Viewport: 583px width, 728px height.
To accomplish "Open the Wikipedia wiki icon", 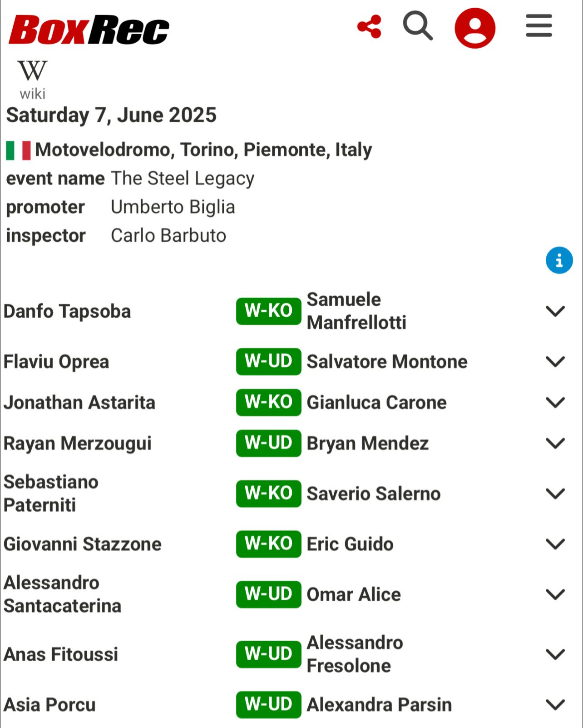I will pyautogui.click(x=32, y=80).
